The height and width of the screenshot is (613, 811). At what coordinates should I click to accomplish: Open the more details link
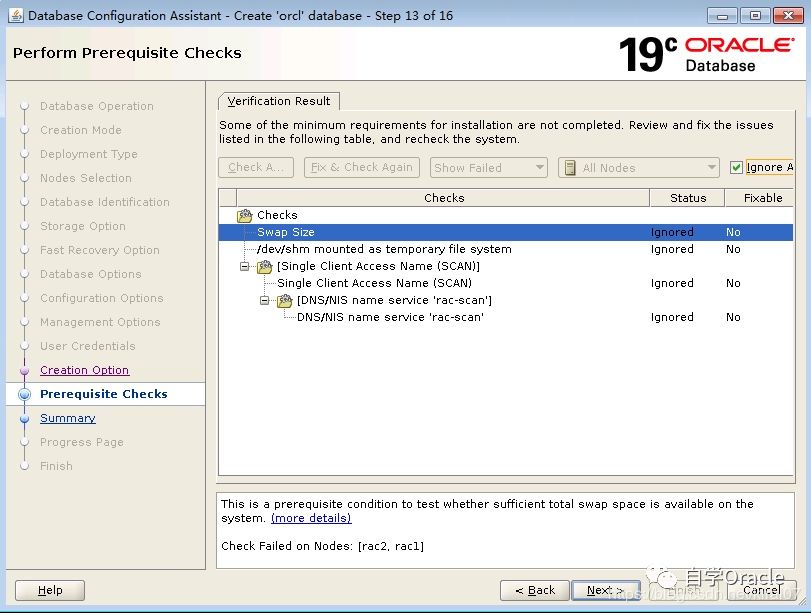(311, 518)
